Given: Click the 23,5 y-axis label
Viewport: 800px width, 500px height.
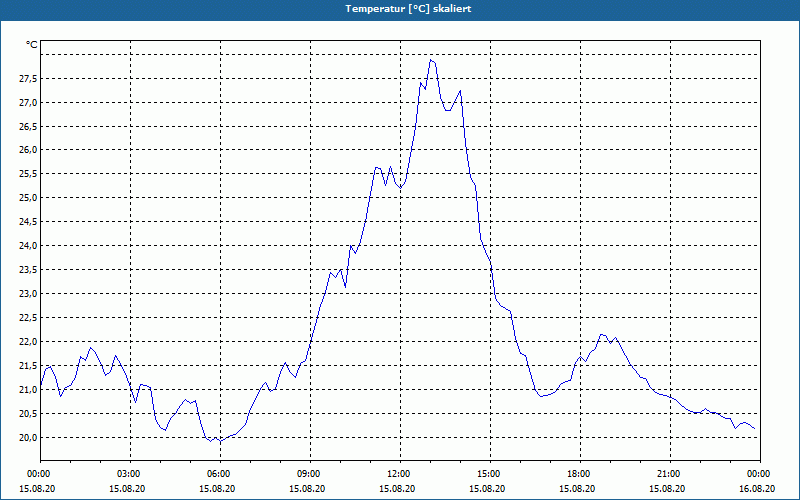Looking at the screenshot, I should click(x=29, y=270).
